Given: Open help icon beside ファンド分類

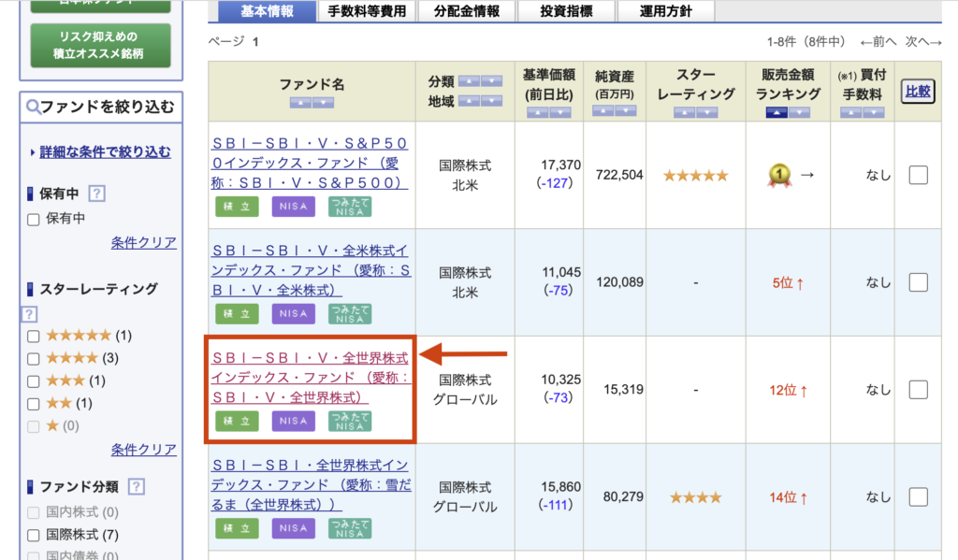Looking at the screenshot, I should point(137,487).
